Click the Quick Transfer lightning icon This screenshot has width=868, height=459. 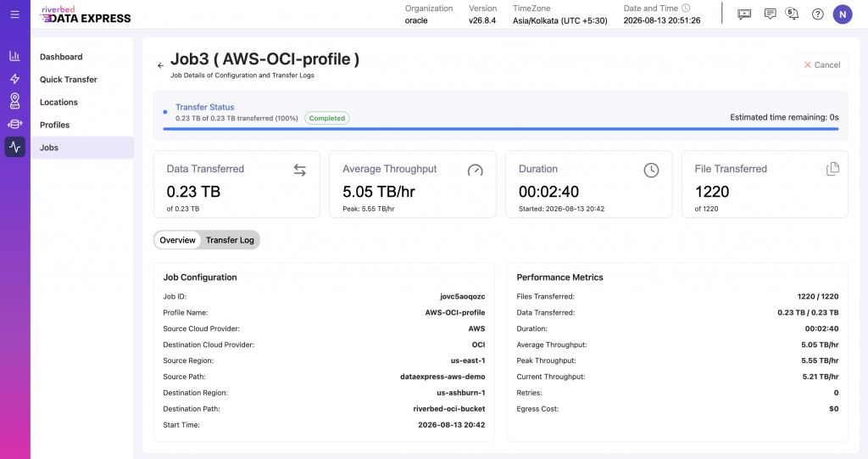tap(15, 79)
